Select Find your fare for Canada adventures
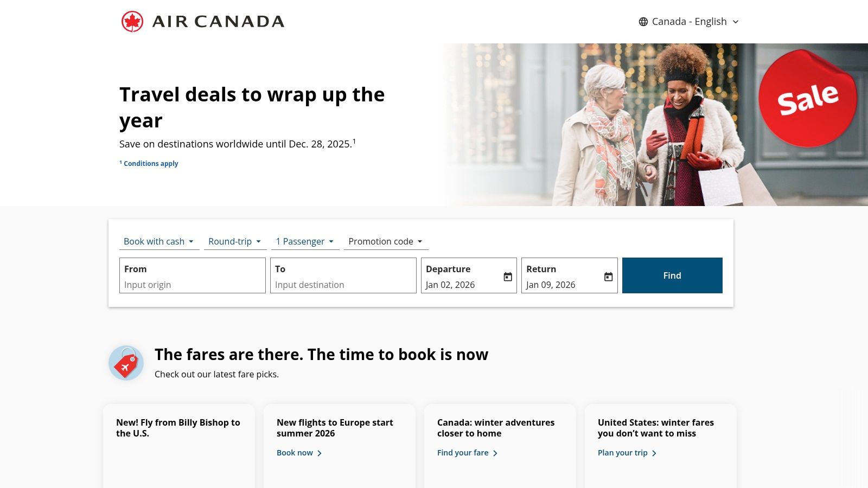868x488 pixels. 463,453
